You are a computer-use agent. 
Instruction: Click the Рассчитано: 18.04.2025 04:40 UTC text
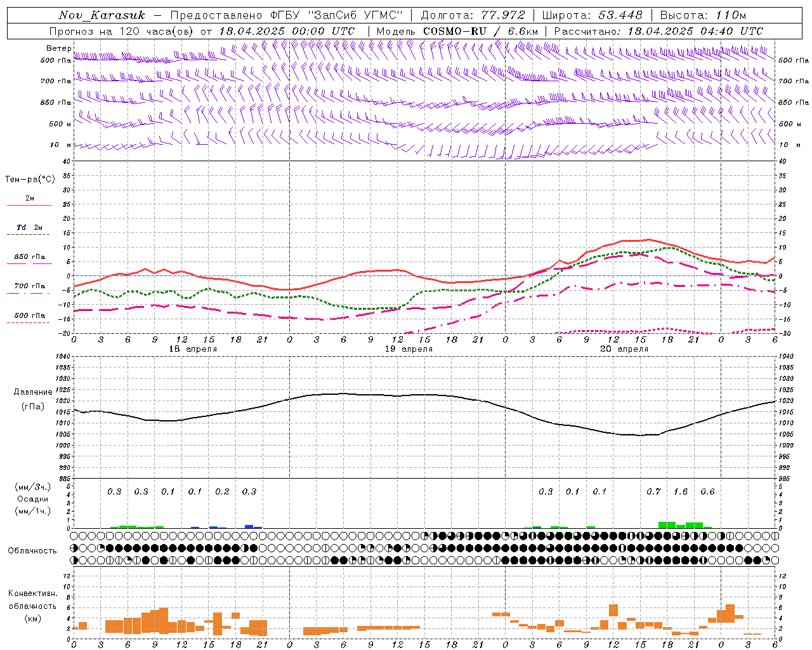658,31
